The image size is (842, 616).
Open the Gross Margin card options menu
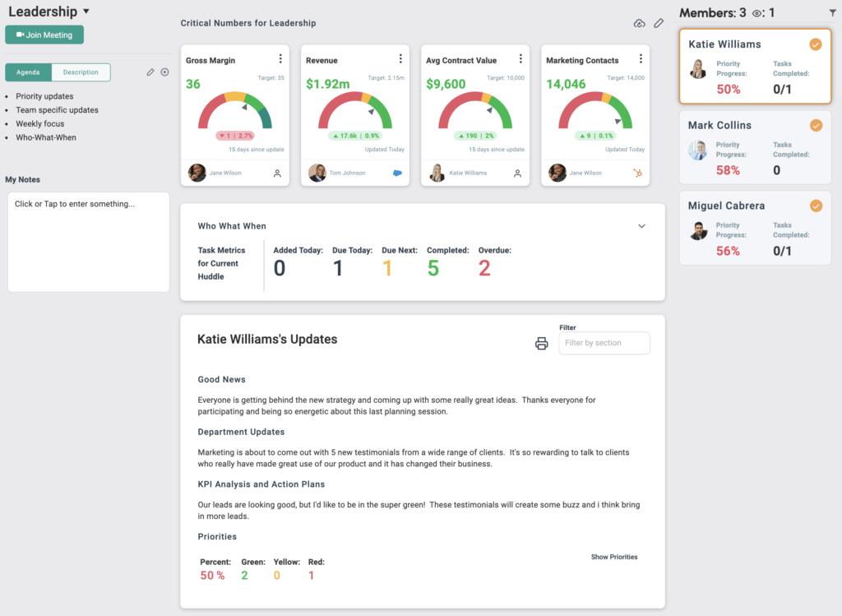pyautogui.click(x=280, y=59)
